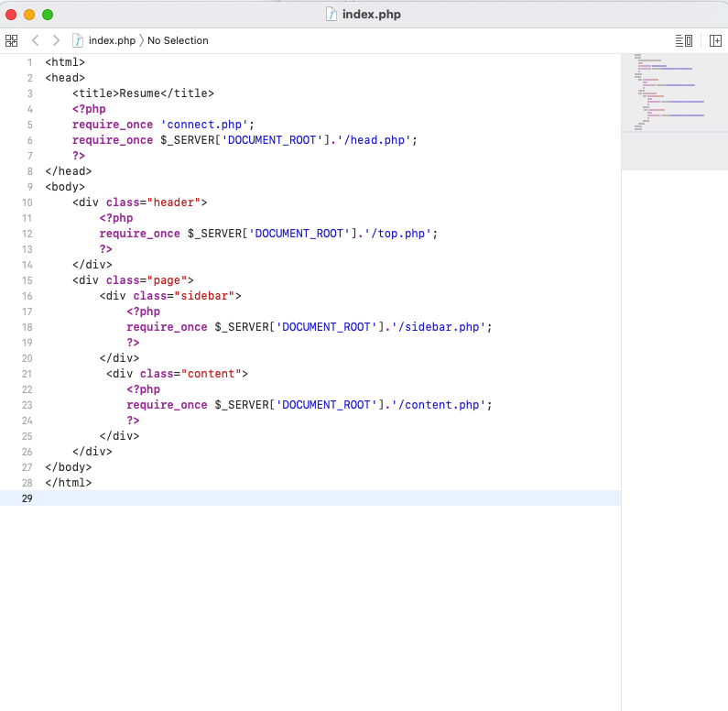
Task: Open the No Selection jump bar menu
Action: click(x=178, y=40)
